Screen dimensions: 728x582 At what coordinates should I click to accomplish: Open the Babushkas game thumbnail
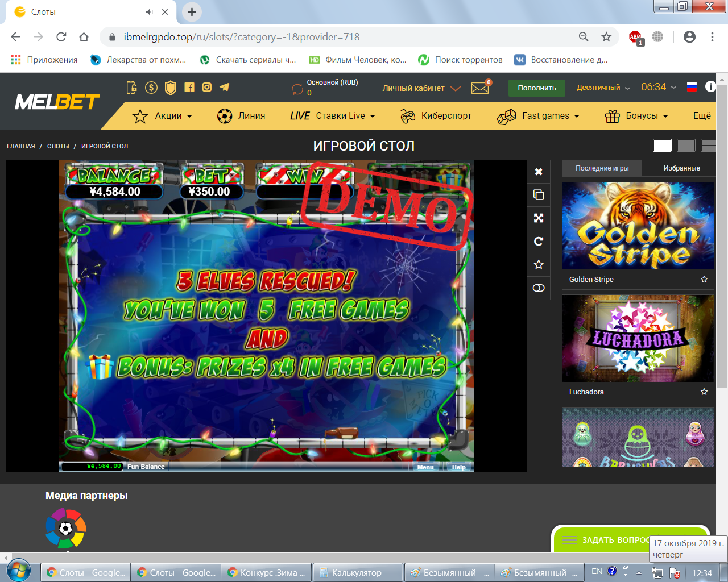pos(638,437)
